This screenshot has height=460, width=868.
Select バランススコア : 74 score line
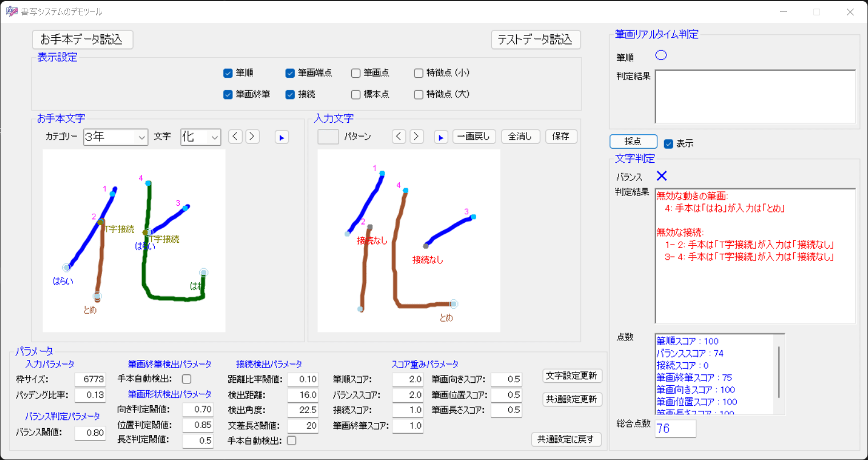tap(690, 353)
